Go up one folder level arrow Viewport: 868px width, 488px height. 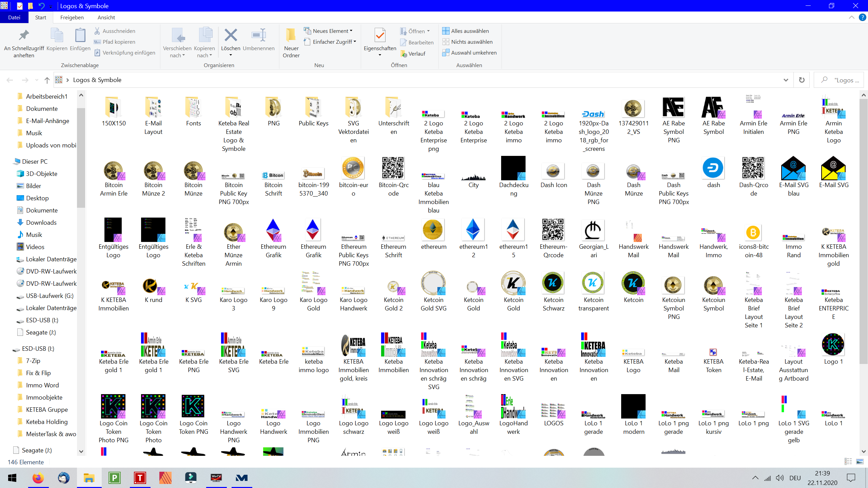47,80
